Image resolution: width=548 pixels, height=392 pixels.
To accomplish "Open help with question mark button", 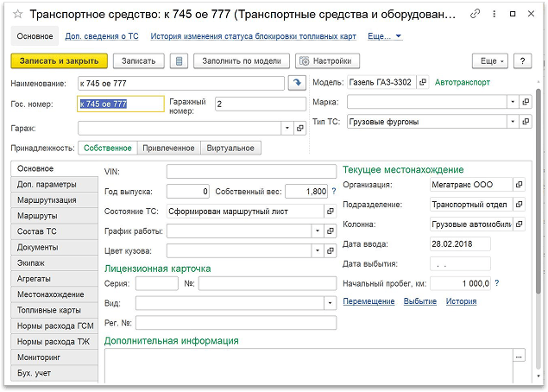I will pyautogui.click(x=522, y=60).
